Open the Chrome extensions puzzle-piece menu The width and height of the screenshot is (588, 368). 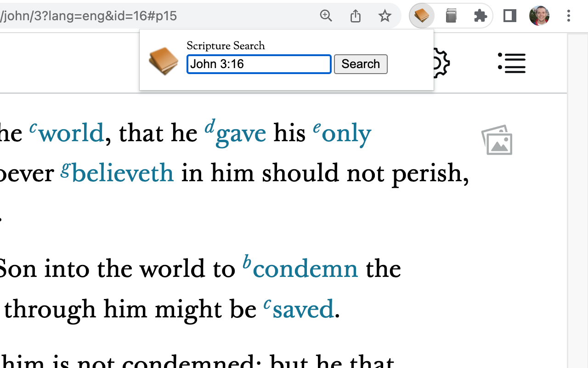(x=480, y=15)
